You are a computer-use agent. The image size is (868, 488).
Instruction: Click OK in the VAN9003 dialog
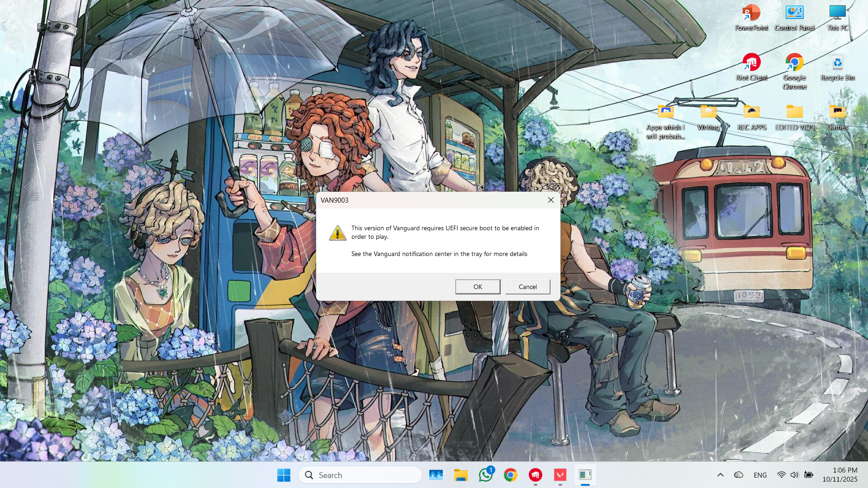478,287
